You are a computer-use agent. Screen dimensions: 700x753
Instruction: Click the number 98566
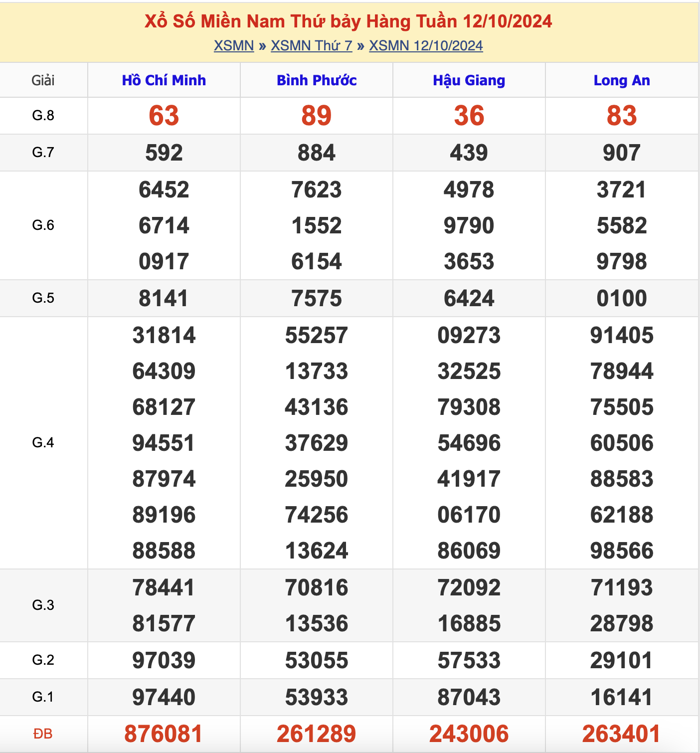pyautogui.click(x=622, y=551)
